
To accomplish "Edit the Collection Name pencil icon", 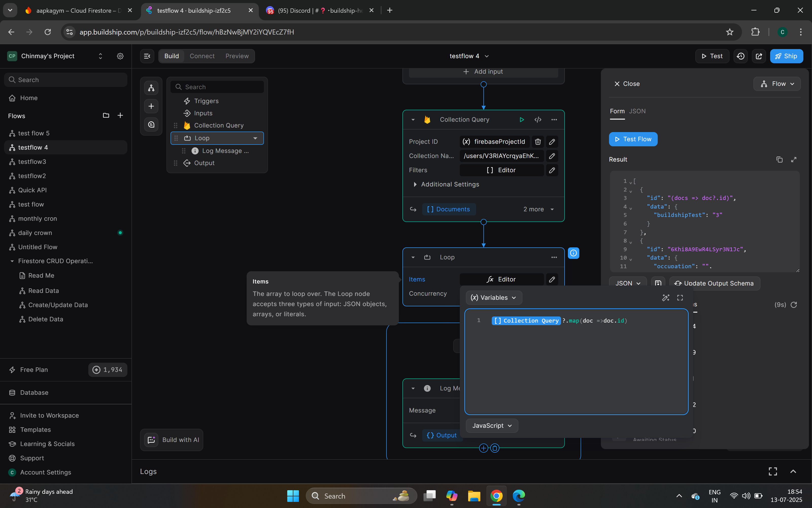I will click(552, 156).
